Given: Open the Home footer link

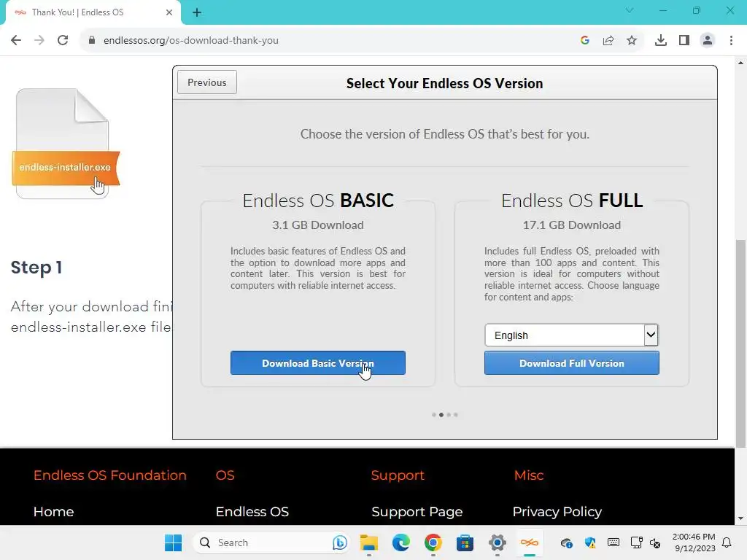Looking at the screenshot, I should pyautogui.click(x=53, y=511).
